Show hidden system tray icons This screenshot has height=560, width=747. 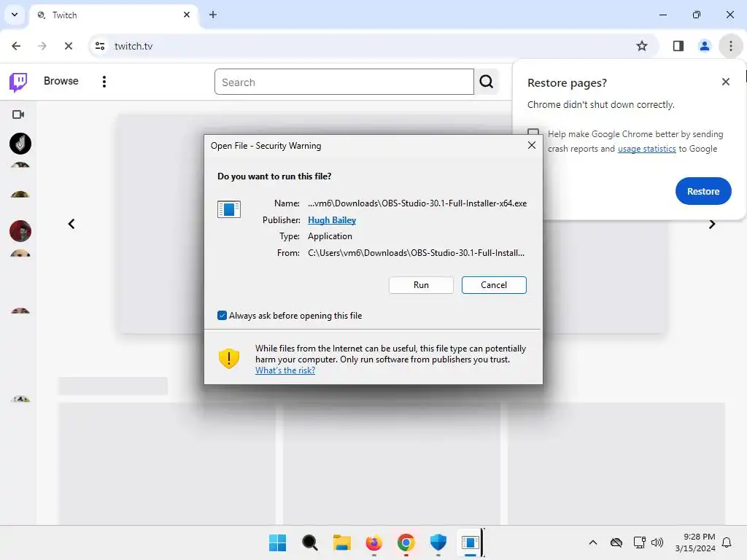(592, 542)
